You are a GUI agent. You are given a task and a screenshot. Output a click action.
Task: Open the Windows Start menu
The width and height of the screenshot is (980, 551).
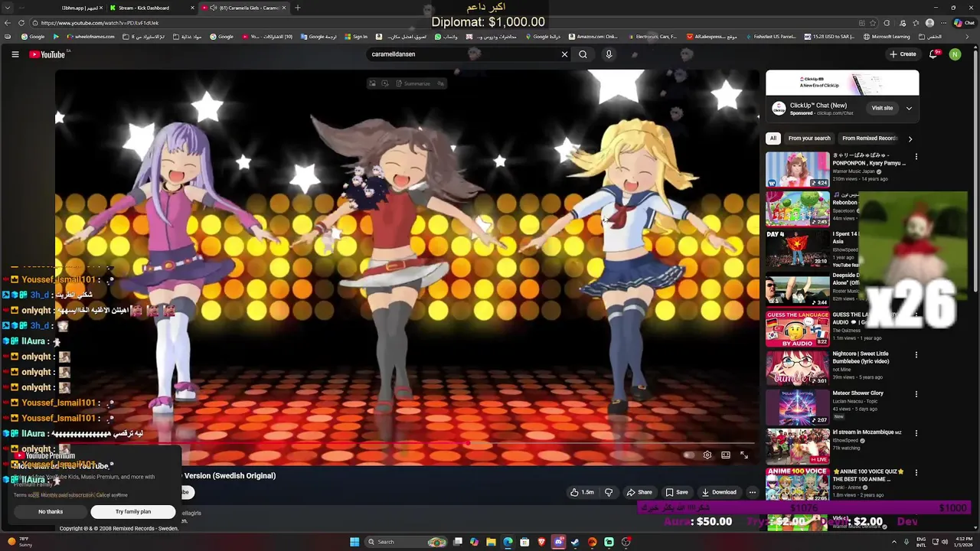tap(354, 542)
